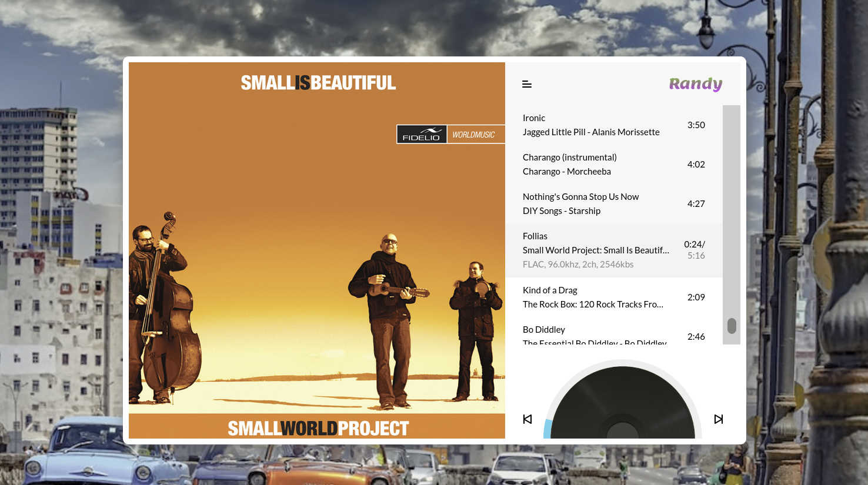Play Nothing's Gonna Stop Us Now

click(580, 197)
